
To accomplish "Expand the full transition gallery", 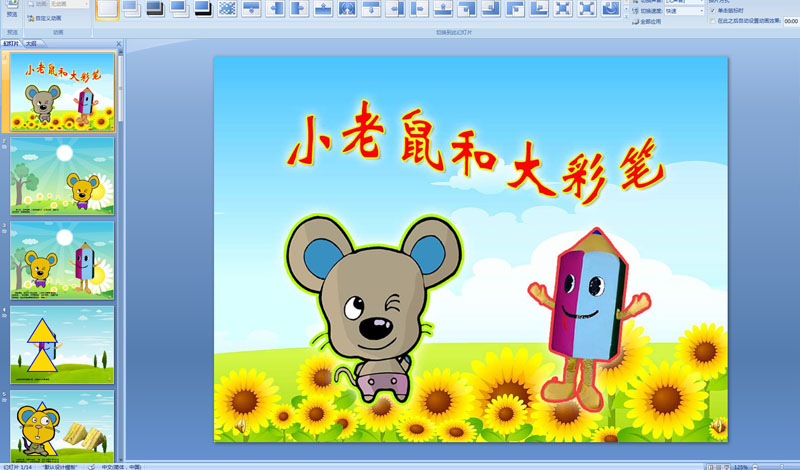I will [x=627, y=15].
